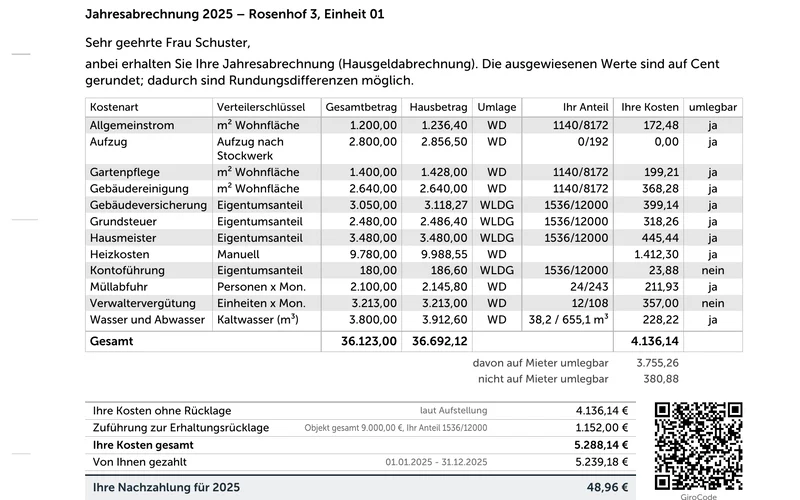Click the salutation 'Sehr geehrte Frau Schuster,'
Screen dimensions: 800x500
coord(168,43)
